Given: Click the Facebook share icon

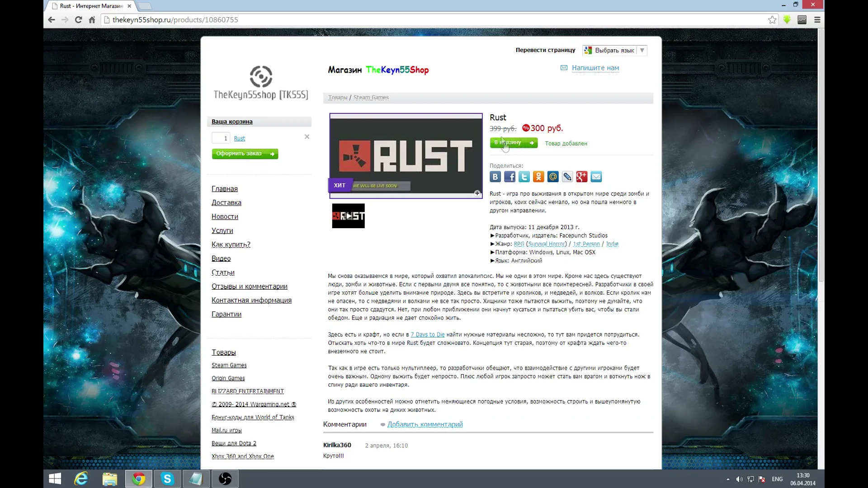Looking at the screenshot, I should coord(509,176).
